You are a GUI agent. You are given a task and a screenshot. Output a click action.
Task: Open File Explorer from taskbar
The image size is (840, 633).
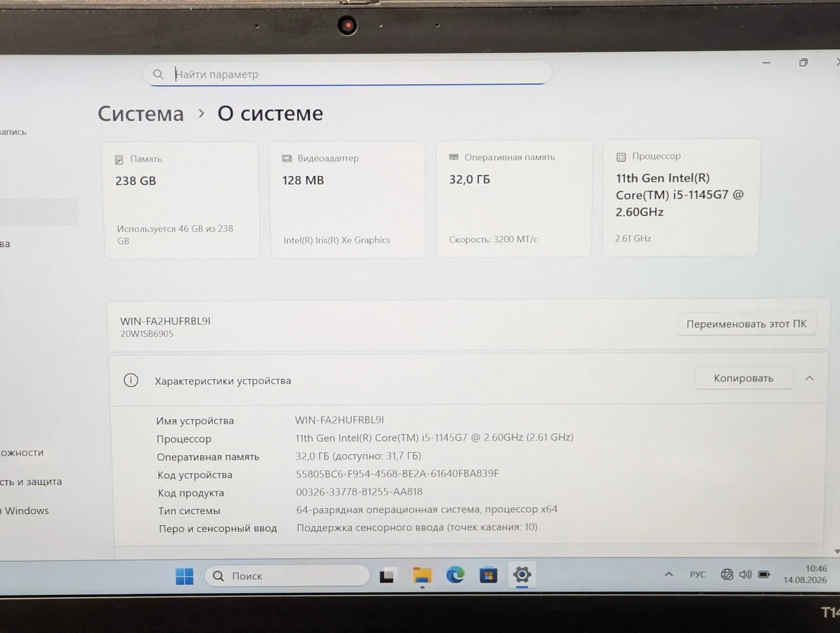(422, 576)
